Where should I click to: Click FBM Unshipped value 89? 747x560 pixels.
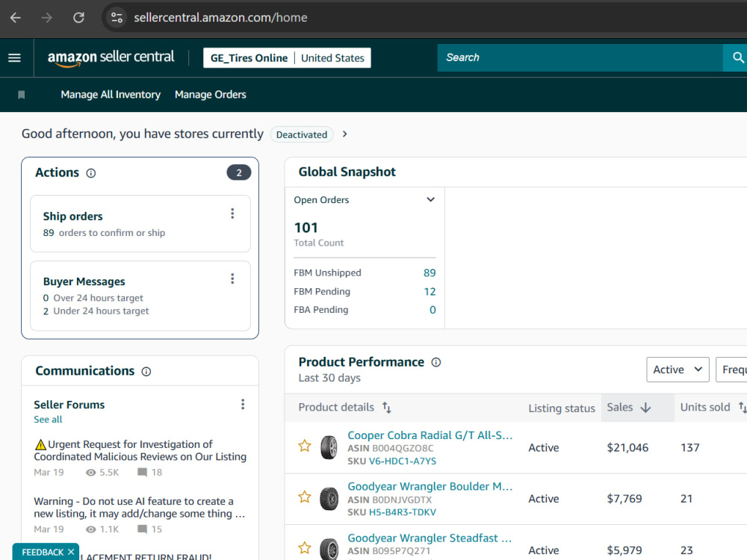coord(430,273)
